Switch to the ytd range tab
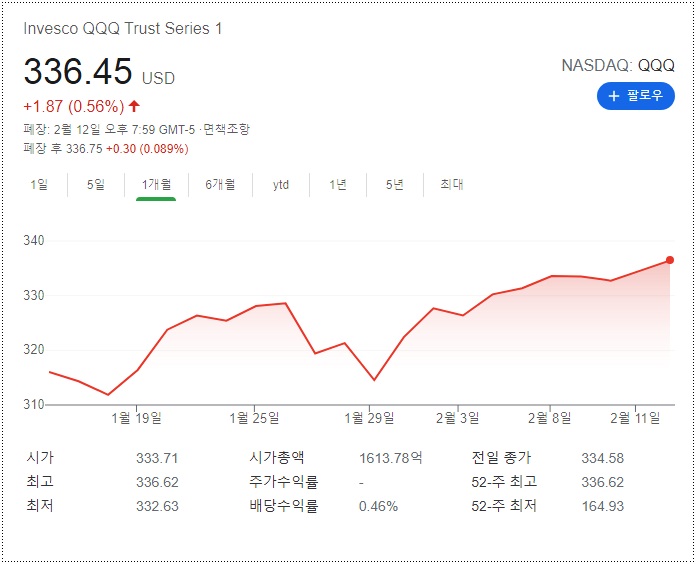696x564 pixels. pos(281,184)
